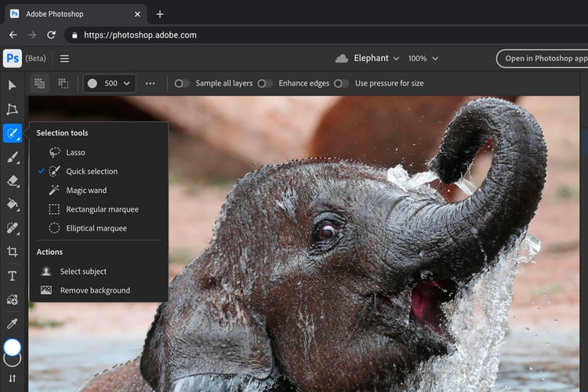Click the photoshop.adobe.com address bar
The width and height of the screenshot is (588, 392).
(326, 34)
